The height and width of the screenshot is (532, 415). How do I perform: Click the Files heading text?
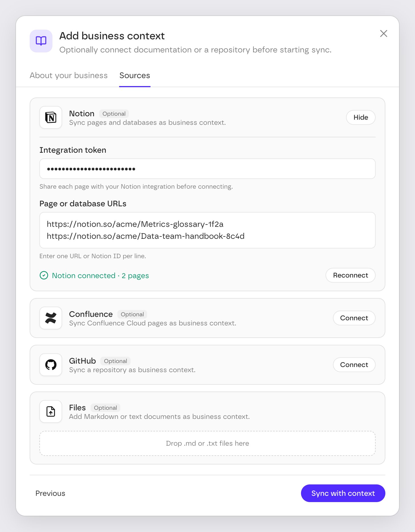coord(78,407)
